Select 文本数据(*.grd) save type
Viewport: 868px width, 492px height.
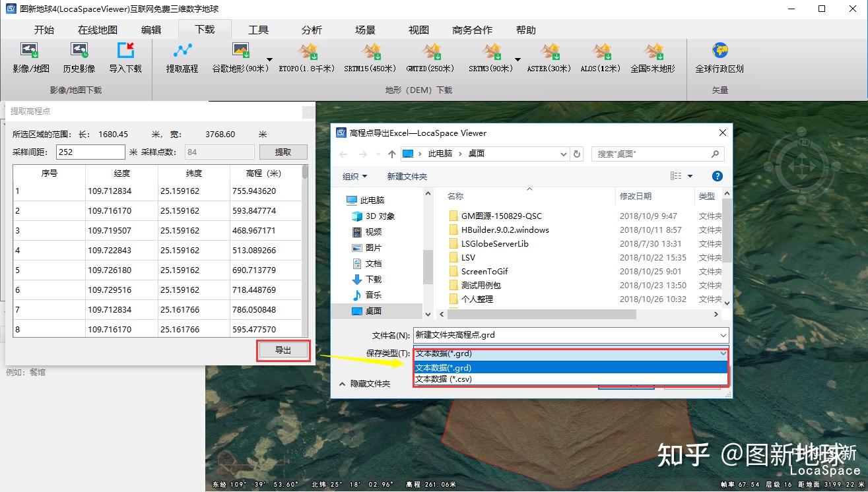[x=571, y=367]
